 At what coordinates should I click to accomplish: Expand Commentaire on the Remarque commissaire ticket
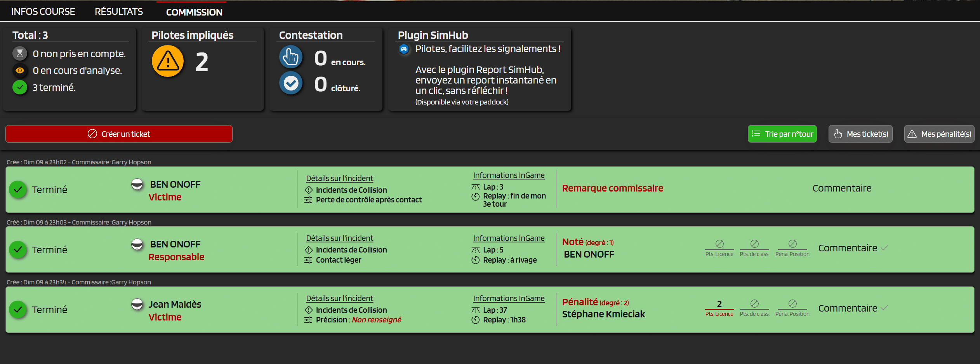[842, 188]
